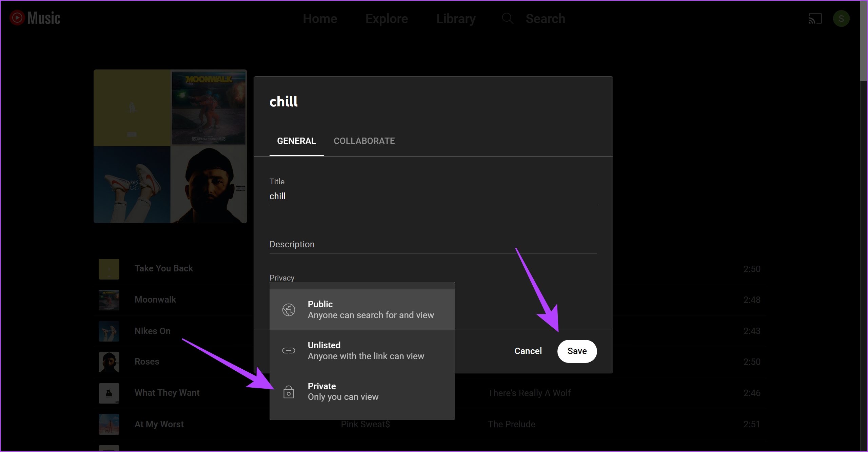Viewport: 868px width, 452px height.
Task: Click the lock icon for Private
Action: [289, 392]
